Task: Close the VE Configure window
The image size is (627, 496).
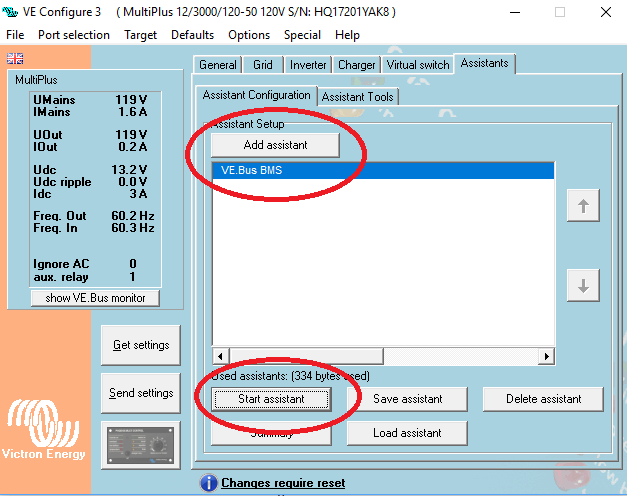Action: (606, 12)
